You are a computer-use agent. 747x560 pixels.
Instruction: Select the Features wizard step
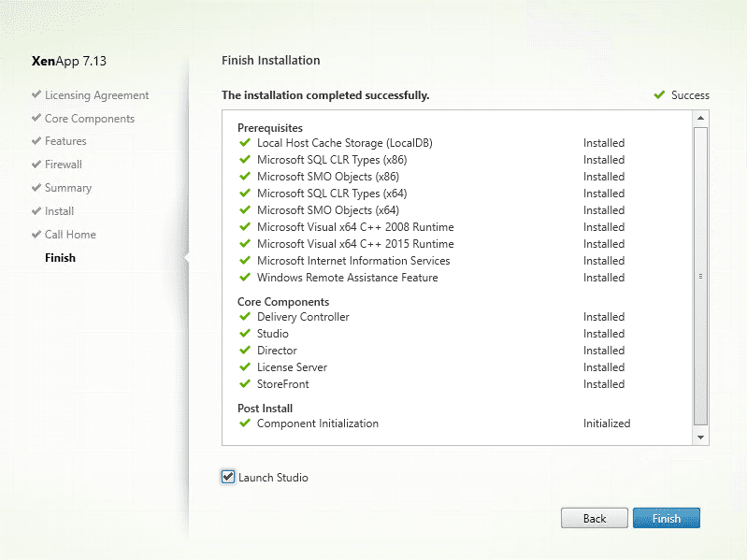(x=65, y=141)
